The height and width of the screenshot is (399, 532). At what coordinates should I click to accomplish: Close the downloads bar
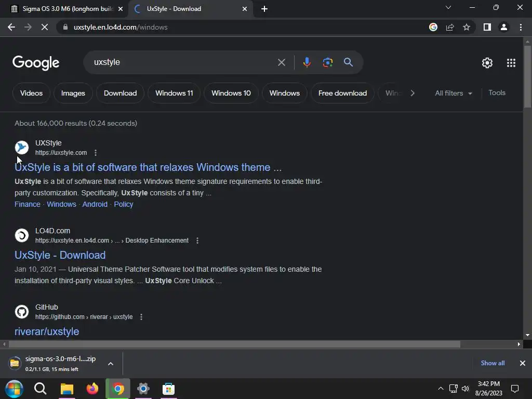[x=523, y=363]
